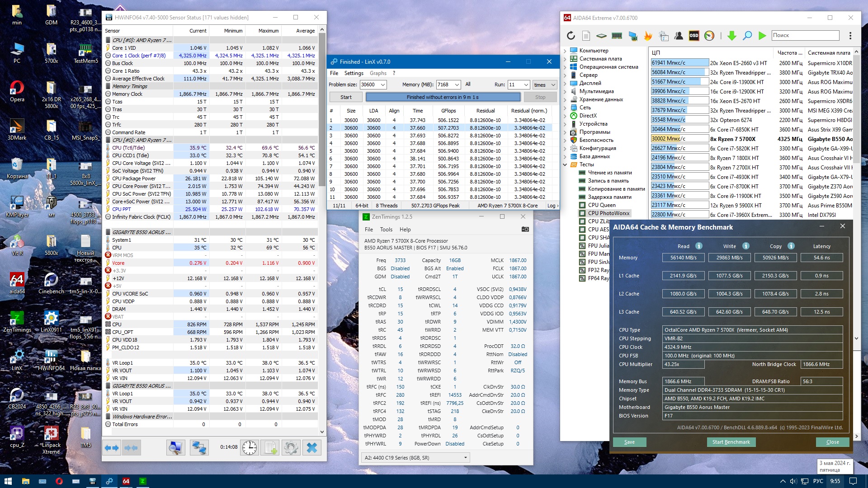
Task: Open the Problem size dropdown in LinX
Action: tap(382, 84)
